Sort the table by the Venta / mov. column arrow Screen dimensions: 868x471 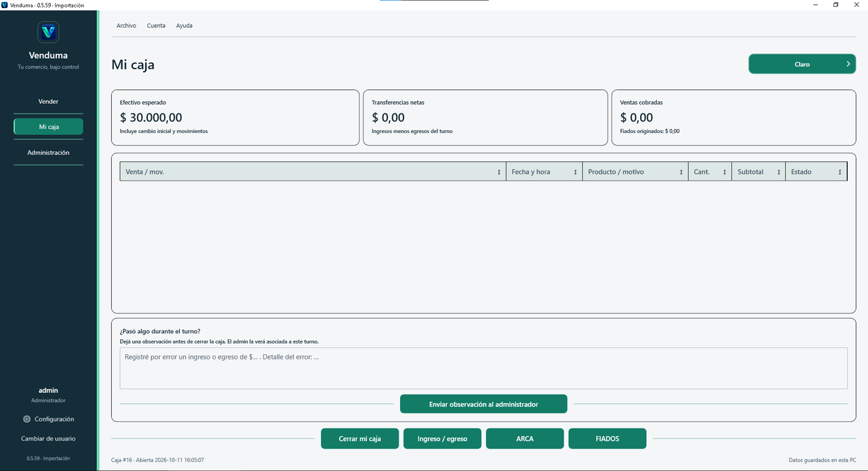(x=499, y=172)
